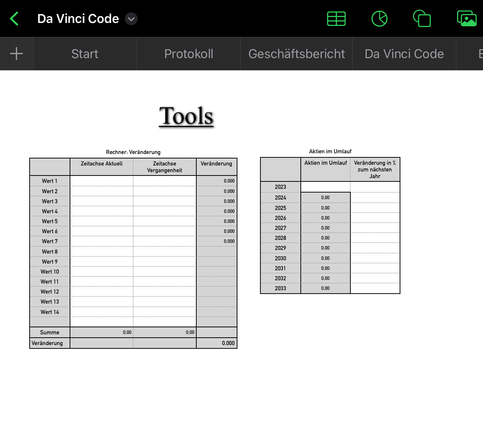Select the 'Veränderung' bottom row label
This screenshot has width=483, height=448.
[x=50, y=343]
